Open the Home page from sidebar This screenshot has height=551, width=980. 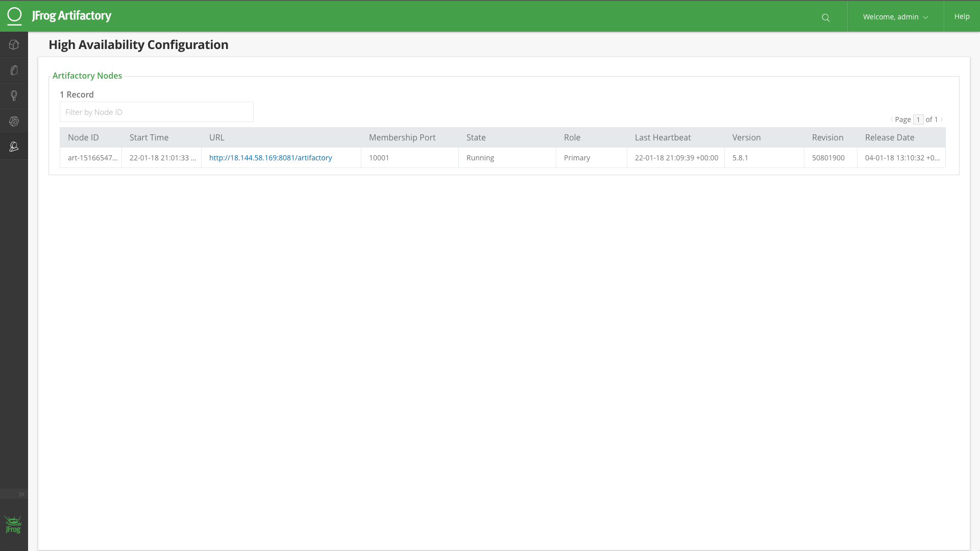14,44
